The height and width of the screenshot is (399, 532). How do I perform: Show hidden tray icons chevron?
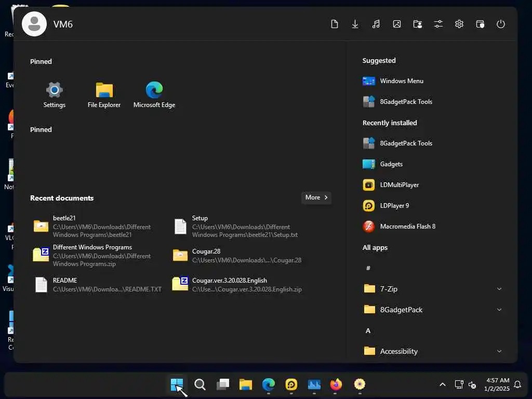tap(443, 384)
